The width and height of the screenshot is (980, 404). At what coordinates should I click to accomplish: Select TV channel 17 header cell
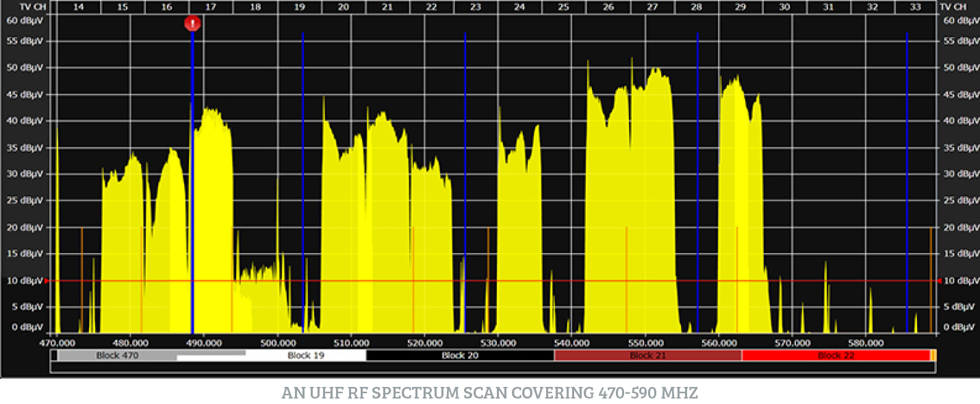click(x=211, y=7)
